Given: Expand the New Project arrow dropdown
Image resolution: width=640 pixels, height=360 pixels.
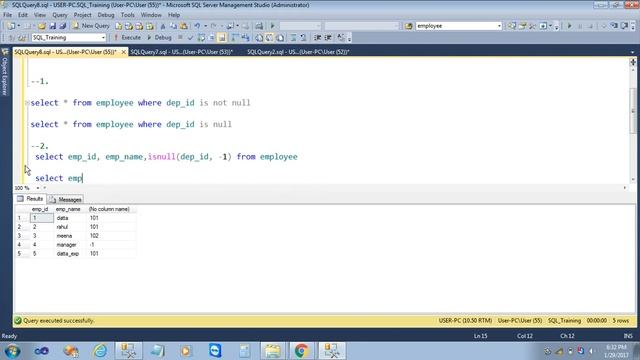Looking at the screenshot, I should [x=18, y=26].
